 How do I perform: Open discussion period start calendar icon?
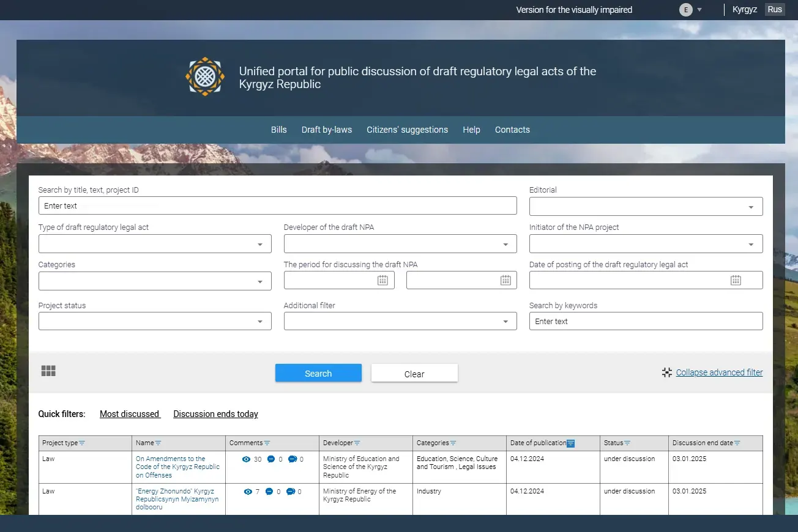(382, 280)
